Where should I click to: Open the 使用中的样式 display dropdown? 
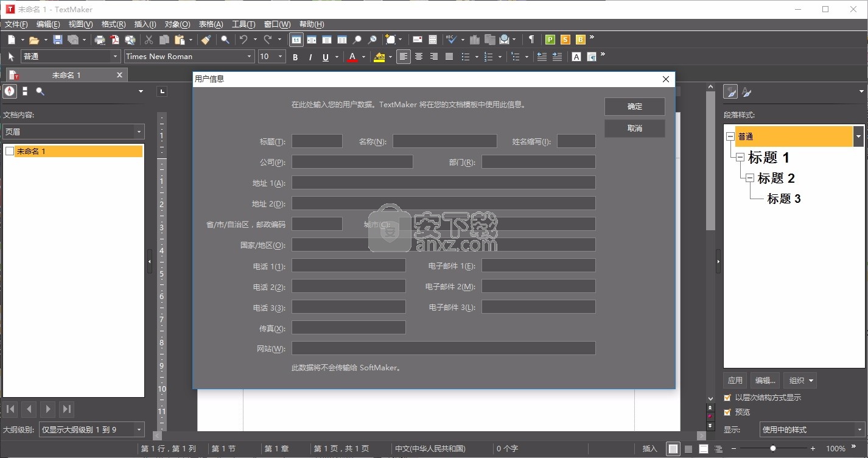coord(859,430)
